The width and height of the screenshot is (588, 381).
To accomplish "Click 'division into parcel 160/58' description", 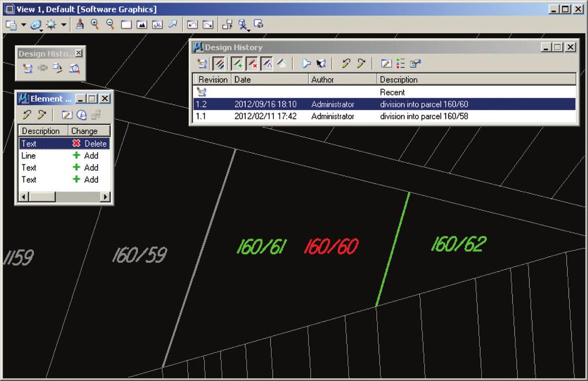I will pyautogui.click(x=424, y=116).
